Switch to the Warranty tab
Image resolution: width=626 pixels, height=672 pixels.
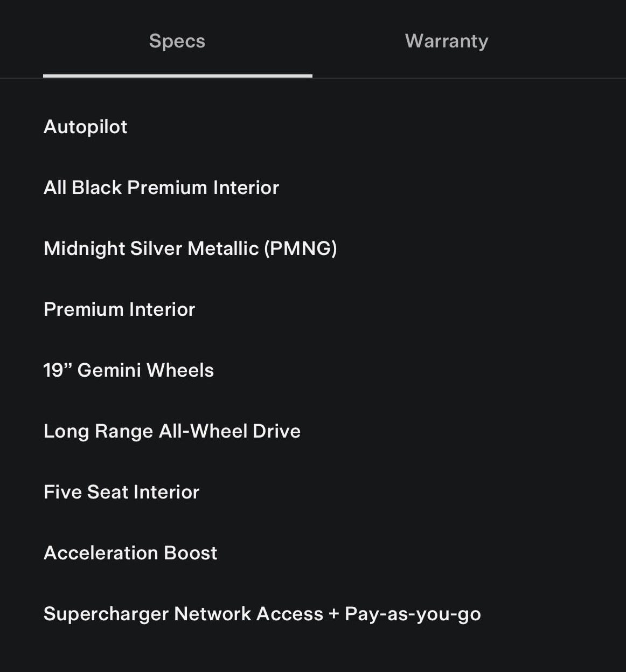pos(447,41)
